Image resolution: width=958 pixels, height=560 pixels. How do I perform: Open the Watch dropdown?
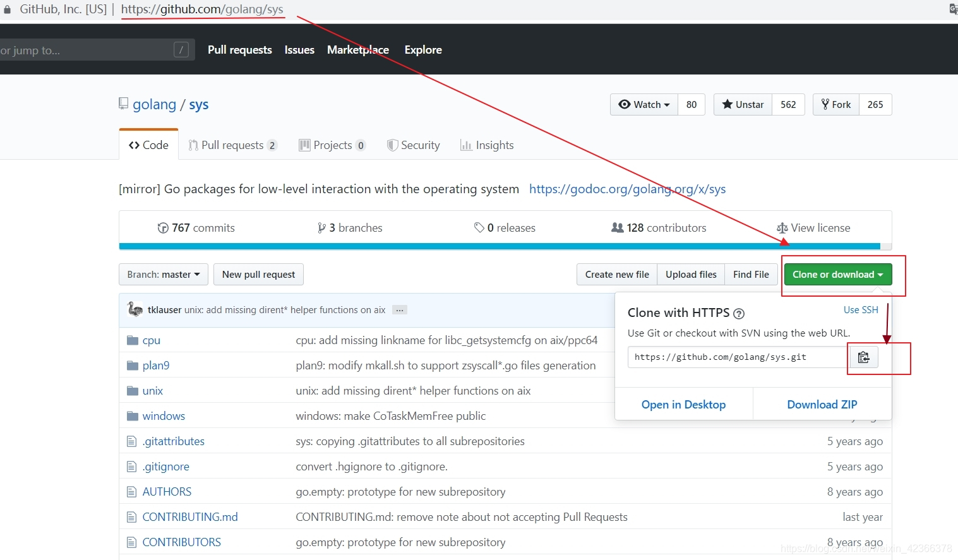[644, 105]
